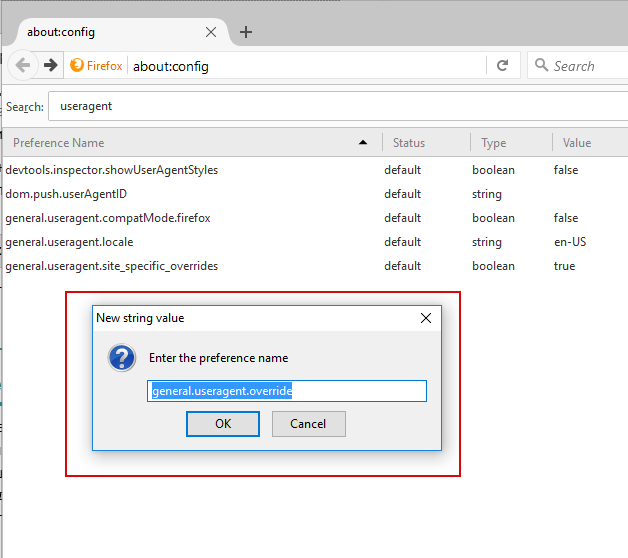
Task: Click false value of showUserAgentStyles row
Action: pyautogui.click(x=566, y=170)
